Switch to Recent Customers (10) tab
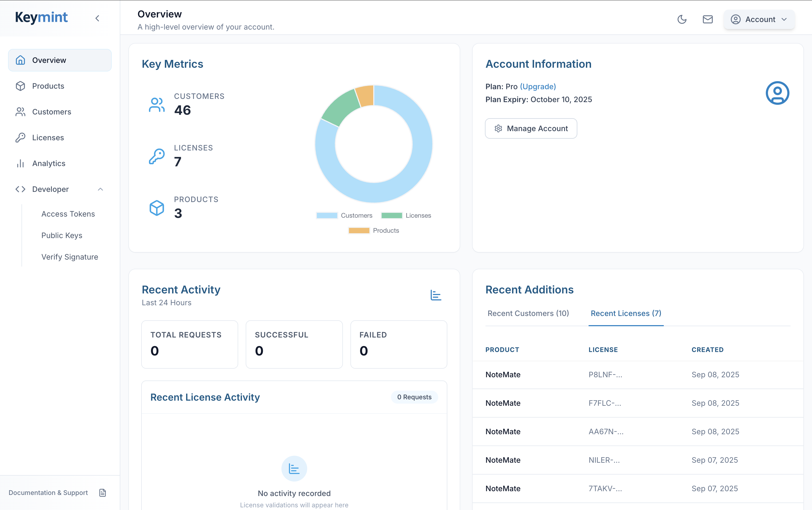This screenshot has width=812, height=510. coord(528,313)
